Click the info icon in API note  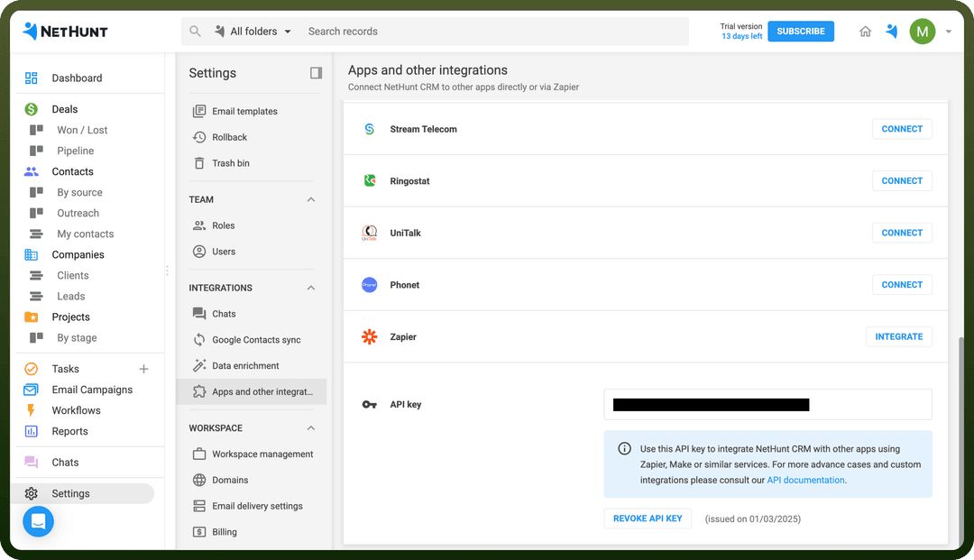click(x=624, y=449)
